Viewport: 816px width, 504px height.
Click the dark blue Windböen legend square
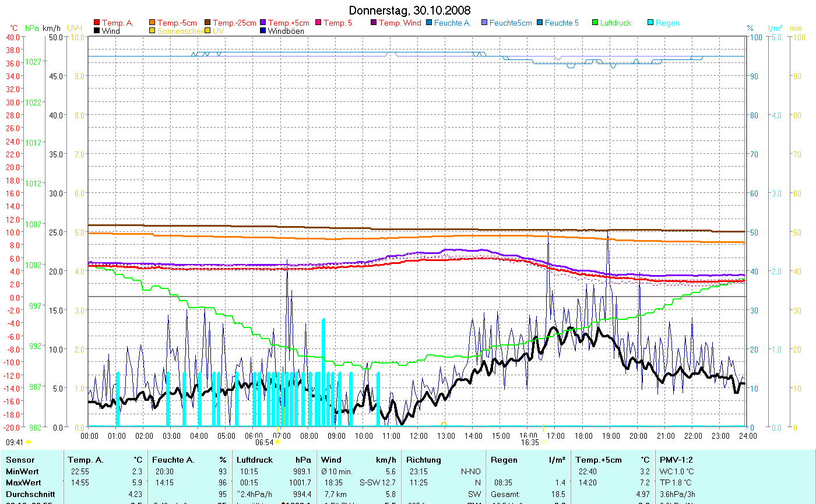click(x=263, y=31)
